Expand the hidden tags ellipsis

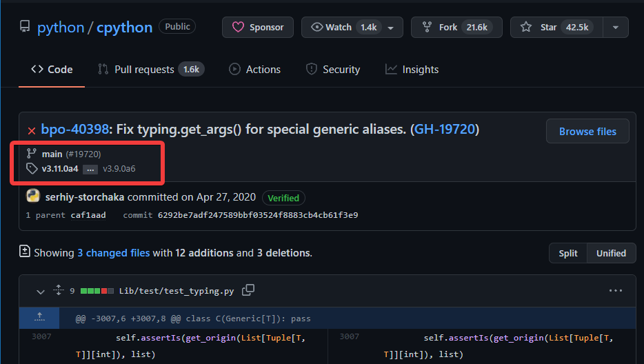(x=90, y=170)
